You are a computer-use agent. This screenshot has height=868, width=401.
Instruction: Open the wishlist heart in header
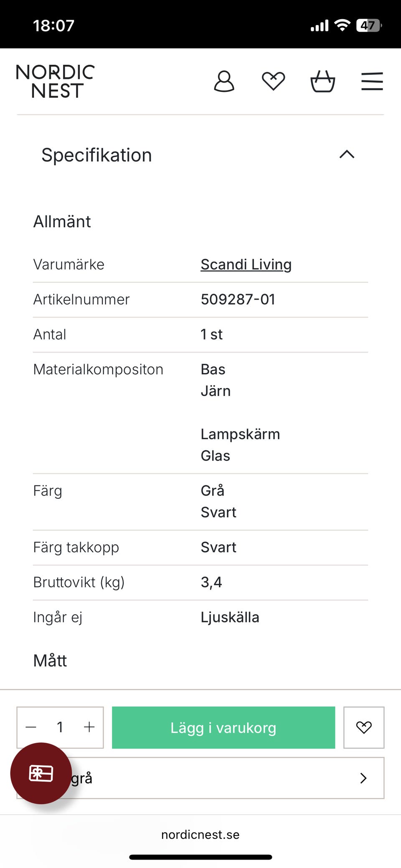click(273, 81)
